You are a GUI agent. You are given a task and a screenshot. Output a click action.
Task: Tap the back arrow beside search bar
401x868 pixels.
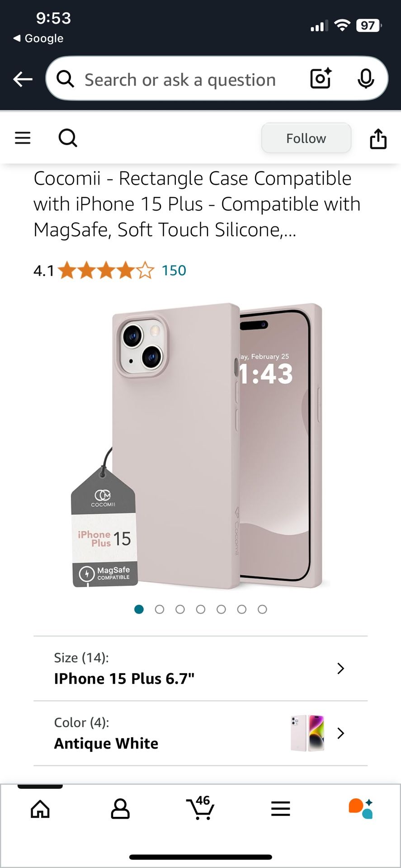click(x=23, y=80)
